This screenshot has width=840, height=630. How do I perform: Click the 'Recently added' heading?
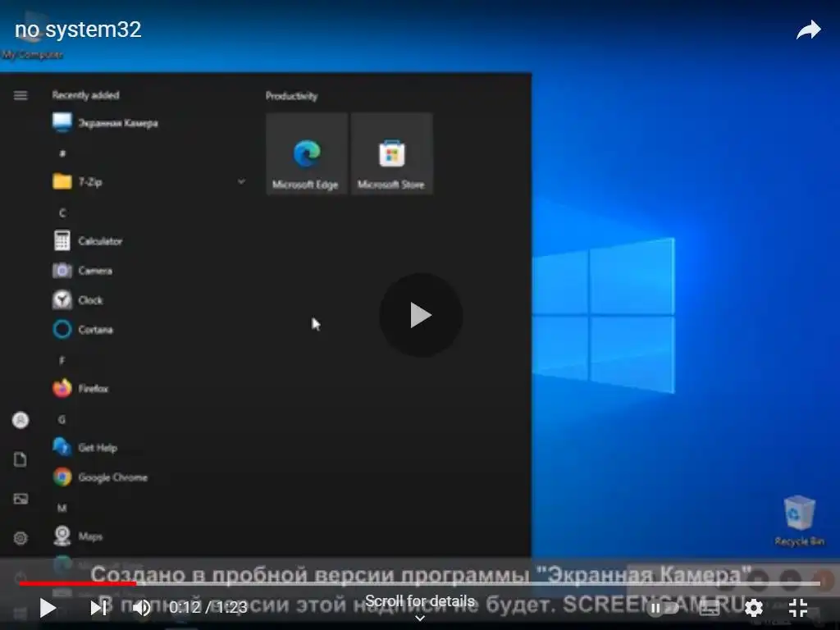tap(85, 95)
